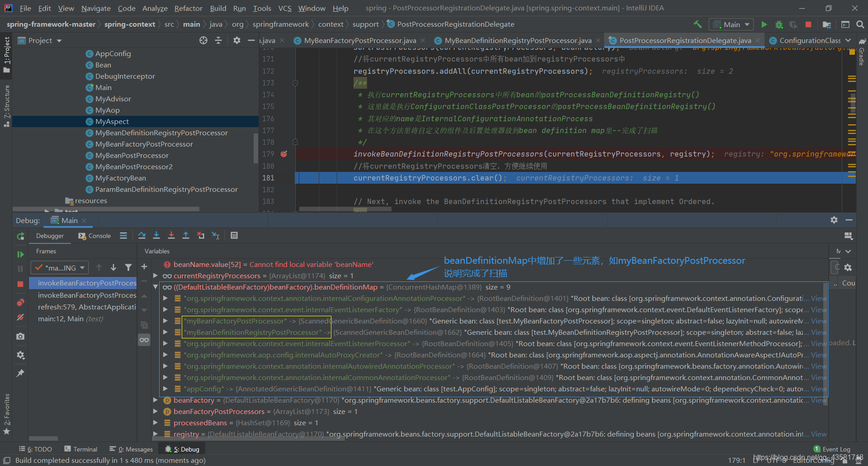This screenshot has width=868, height=466.
Task: Open the Event Log
Action: (x=832, y=449)
